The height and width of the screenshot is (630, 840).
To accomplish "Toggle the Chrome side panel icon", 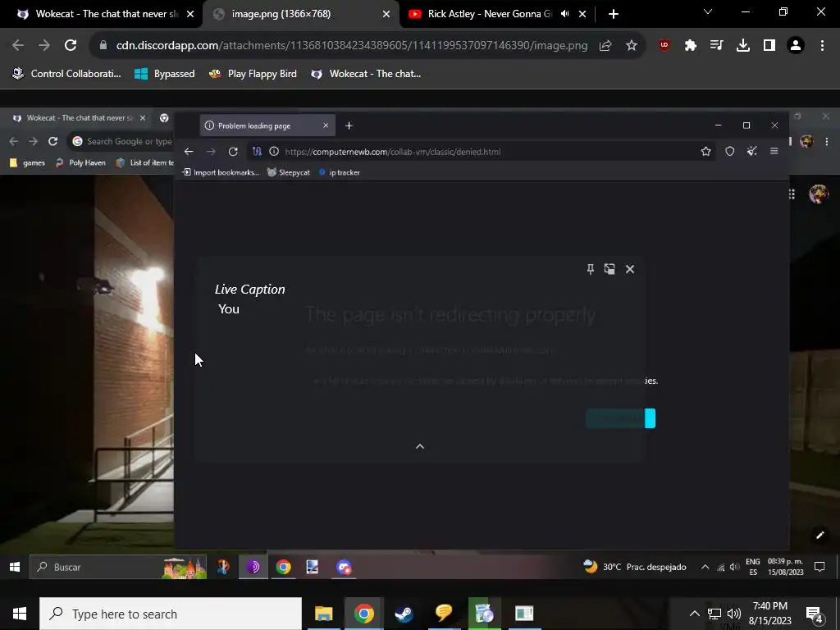I will (769, 46).
